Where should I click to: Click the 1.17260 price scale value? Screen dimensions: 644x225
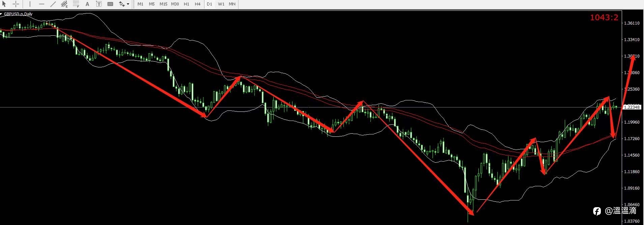coord(632,139)
